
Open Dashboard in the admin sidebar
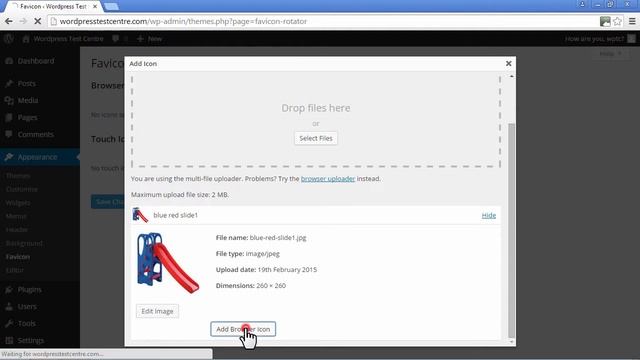point(36,61)
